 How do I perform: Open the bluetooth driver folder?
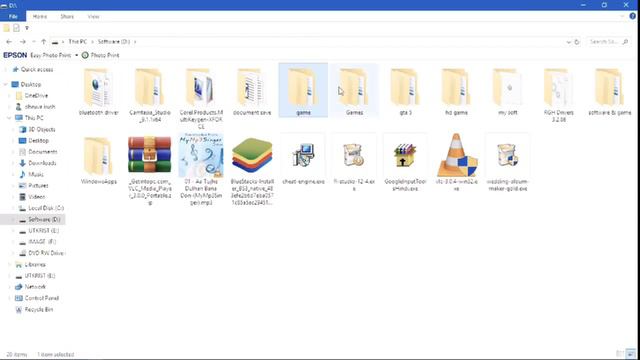tap(99, 91)
